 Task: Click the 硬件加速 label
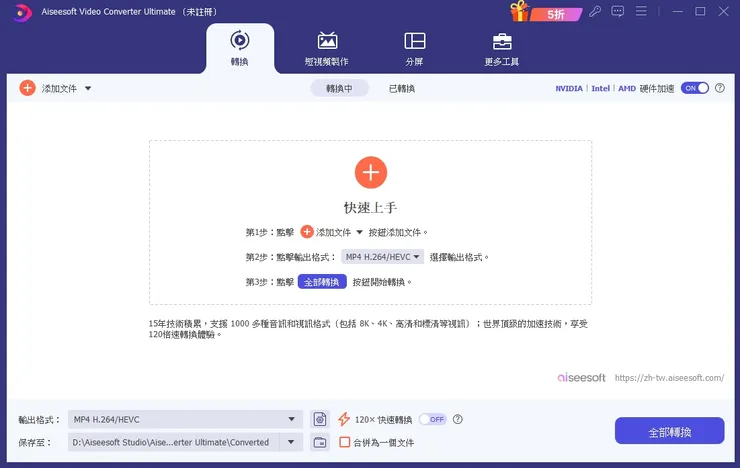[656, 88]
